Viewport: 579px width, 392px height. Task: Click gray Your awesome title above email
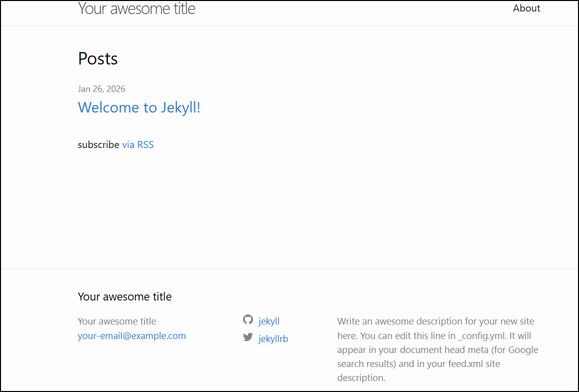tap(117, 321)
